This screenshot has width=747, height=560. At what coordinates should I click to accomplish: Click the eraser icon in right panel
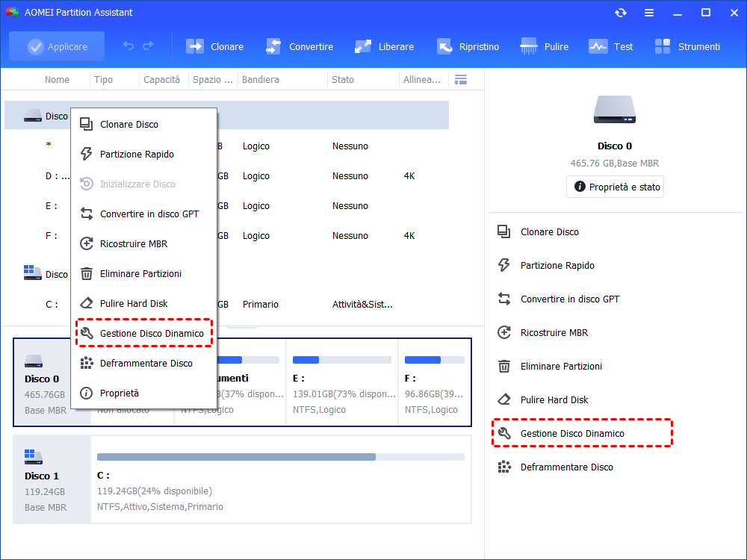coord(504,399)
